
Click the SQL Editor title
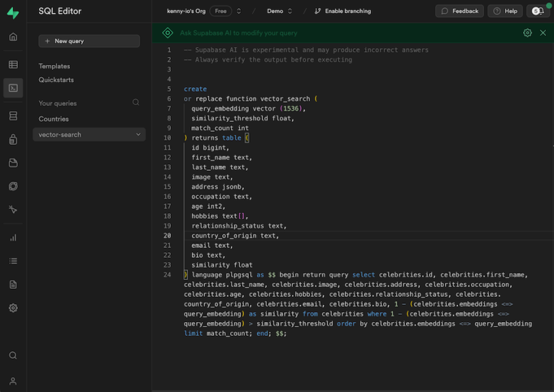pos(60,11)
